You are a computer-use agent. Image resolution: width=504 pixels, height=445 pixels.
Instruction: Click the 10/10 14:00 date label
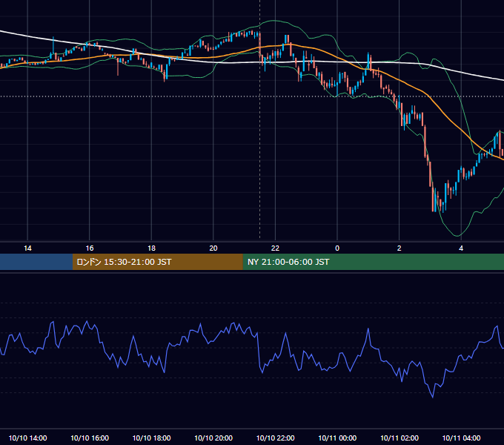point(27,438)
